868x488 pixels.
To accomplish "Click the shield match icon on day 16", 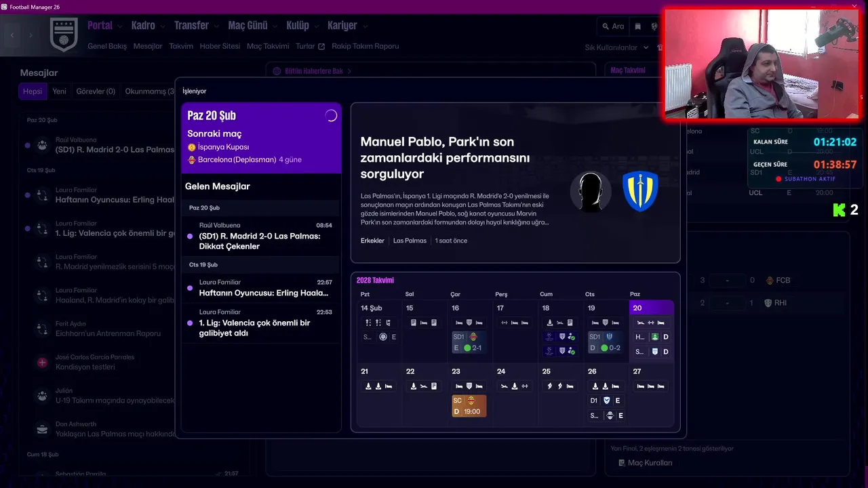I will (x=469, y=323).
